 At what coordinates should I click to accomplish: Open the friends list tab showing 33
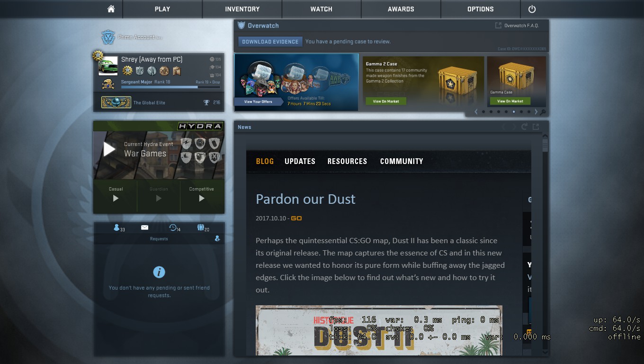point(119,228)
